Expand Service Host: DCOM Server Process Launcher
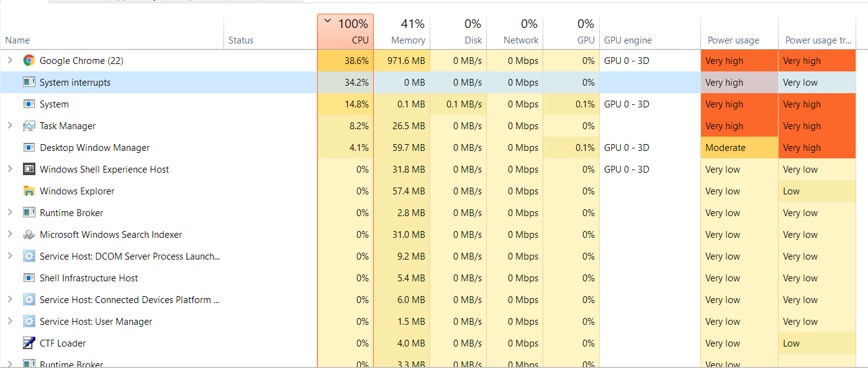868x372 pixels. pyautogui.click(x=9, y=256)
